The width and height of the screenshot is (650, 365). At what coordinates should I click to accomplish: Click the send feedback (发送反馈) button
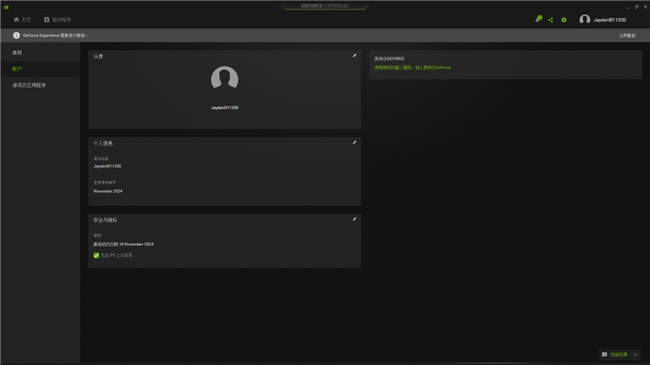click(x=615, y=355)
